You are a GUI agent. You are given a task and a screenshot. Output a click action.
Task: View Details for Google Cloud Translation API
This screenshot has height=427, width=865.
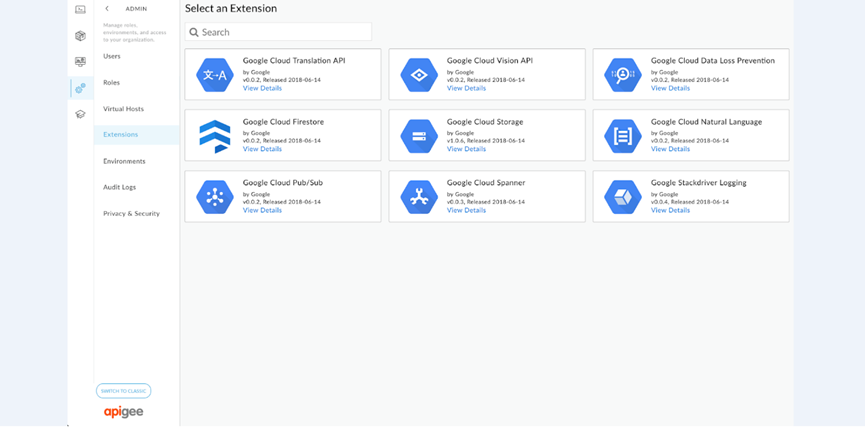262,88
